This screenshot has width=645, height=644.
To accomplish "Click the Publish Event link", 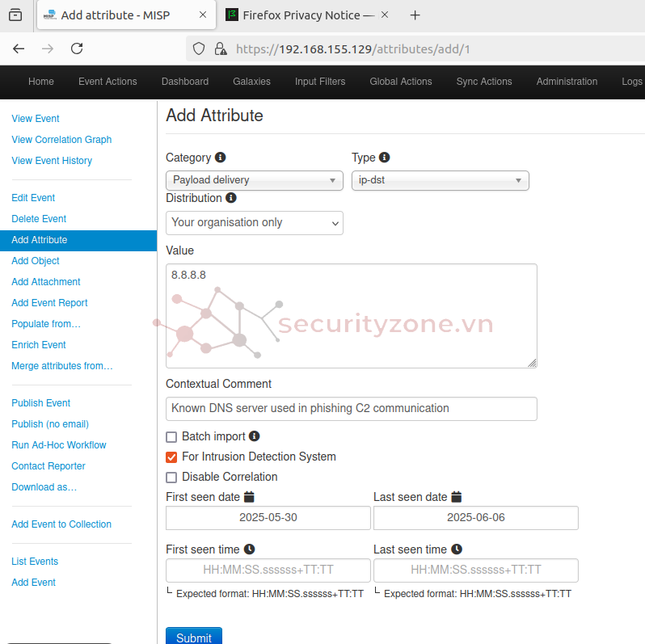I will click(x=40, y=403).
